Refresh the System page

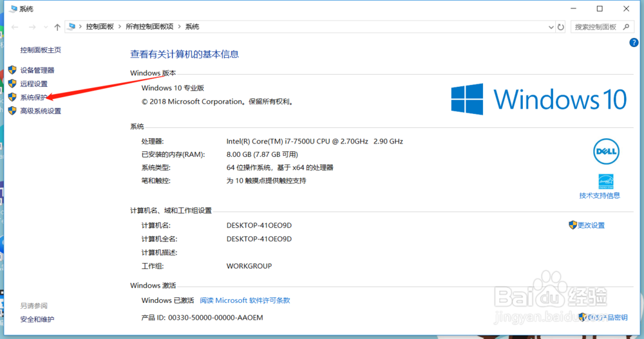(x=561, y=27)
